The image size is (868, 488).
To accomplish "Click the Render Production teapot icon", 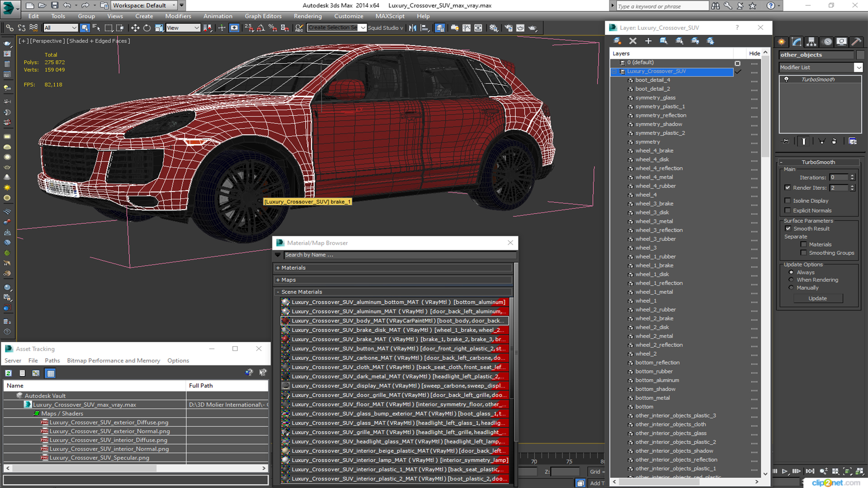I will coord(533,28).
